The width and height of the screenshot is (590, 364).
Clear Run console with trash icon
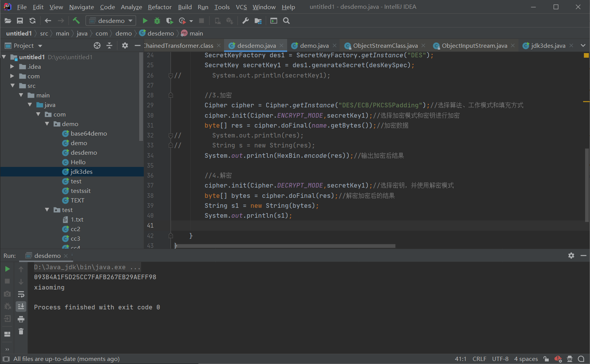(x=21, y=331)
